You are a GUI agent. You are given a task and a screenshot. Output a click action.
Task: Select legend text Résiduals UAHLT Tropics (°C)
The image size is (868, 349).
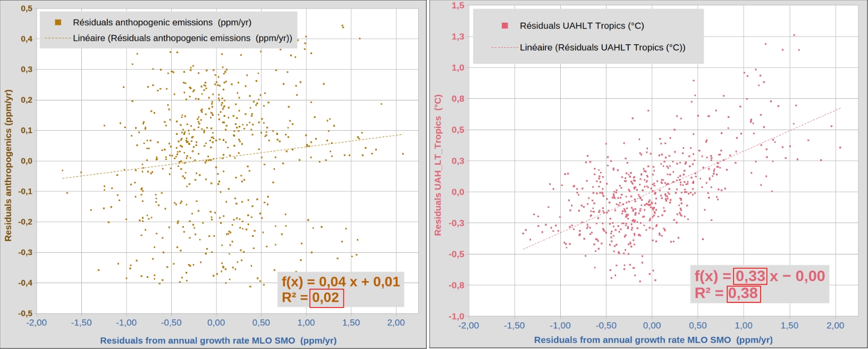point(582,25)
